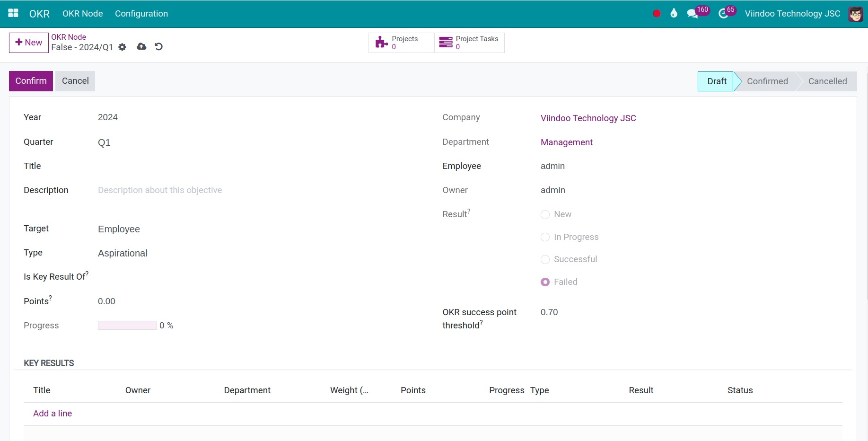
Task: Sort Key Results by Points column
Action: (x=413, y=390)
